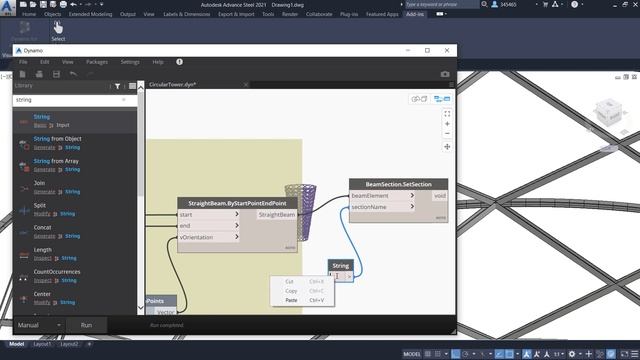Click status bar customization menu icon
This screenshot has height=360, width=640.
(x=635, y=354)
